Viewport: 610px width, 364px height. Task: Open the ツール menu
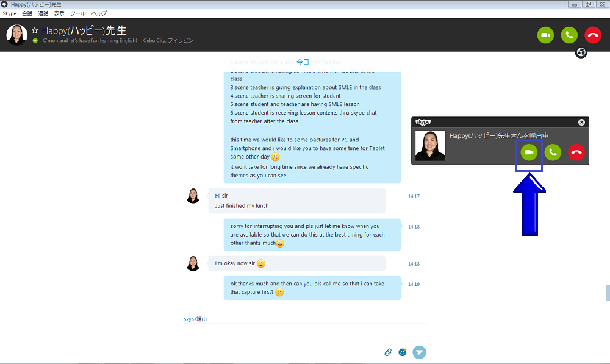78,13
